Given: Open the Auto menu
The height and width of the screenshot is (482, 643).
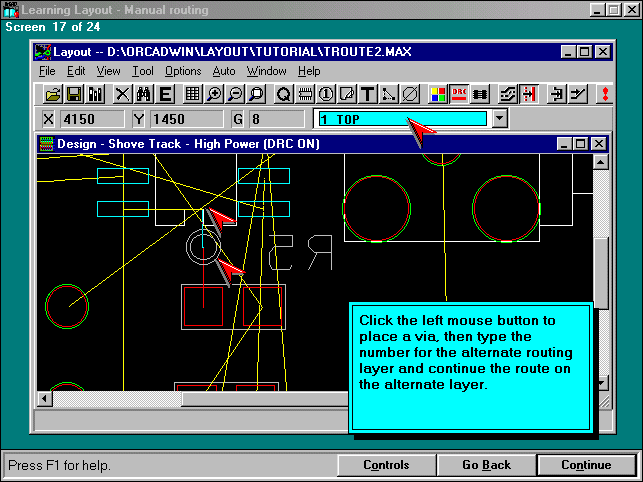Looking at the screenshot, I should point(224,71).
